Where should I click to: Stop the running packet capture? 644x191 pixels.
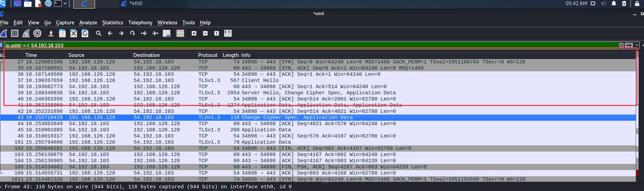(14, 33)
